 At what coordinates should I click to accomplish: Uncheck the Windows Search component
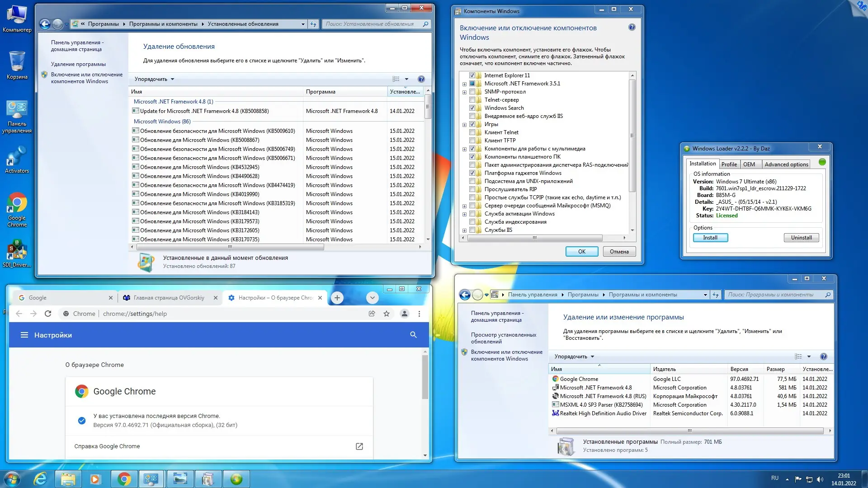click(473, 108)
